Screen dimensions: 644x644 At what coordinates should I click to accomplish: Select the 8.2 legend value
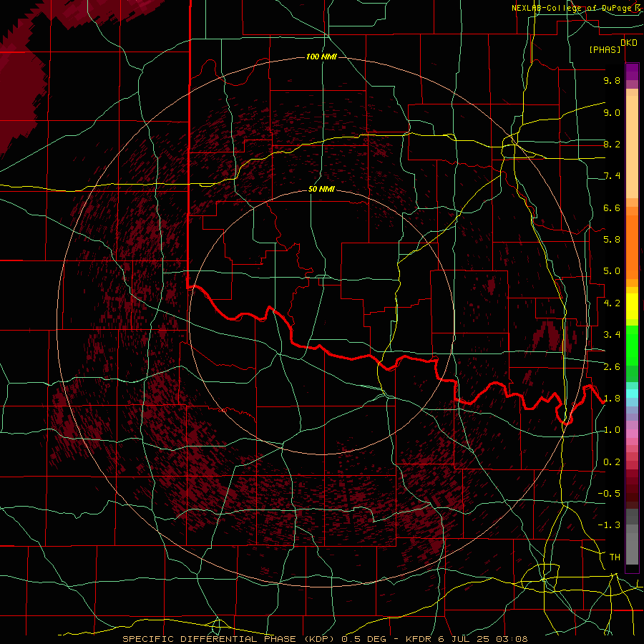tap(612, 144)
